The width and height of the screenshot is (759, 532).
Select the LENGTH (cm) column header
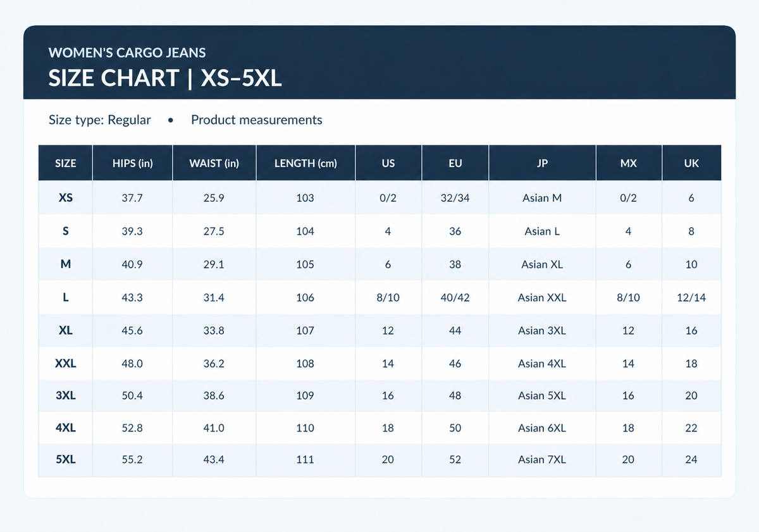coord(305,163)
